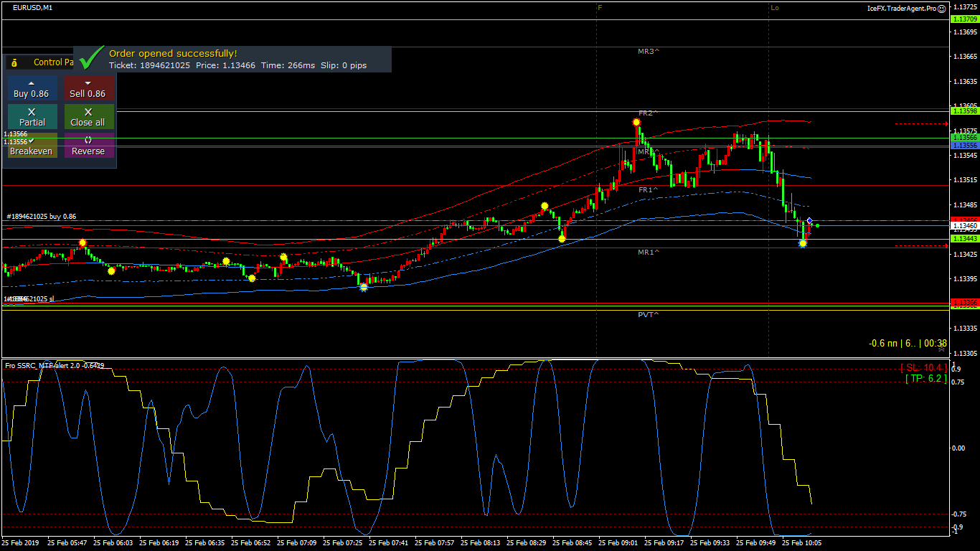
Task: Click the Order opened successfully! message
Action: (173, 53)
